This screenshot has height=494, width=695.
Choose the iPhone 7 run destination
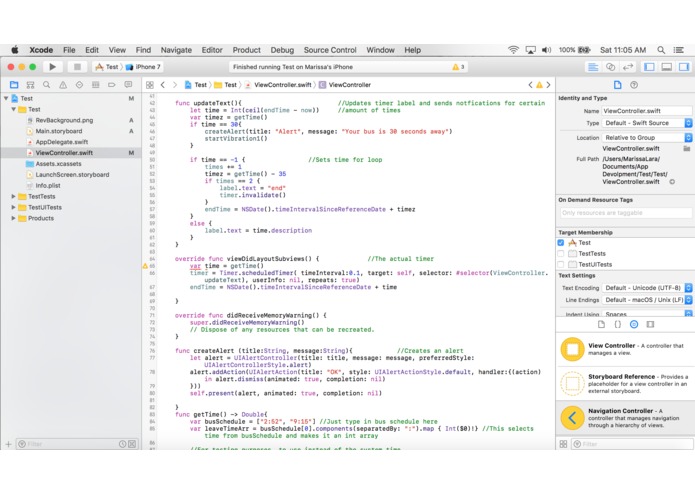(x=147, y=67)
